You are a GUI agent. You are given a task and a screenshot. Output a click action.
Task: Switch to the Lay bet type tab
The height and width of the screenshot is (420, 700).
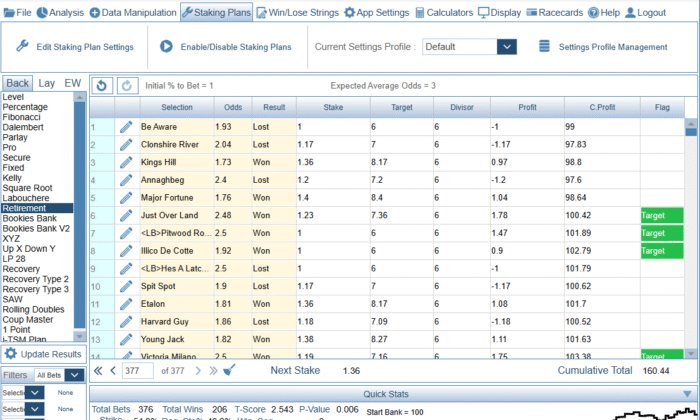coord(47,83)
